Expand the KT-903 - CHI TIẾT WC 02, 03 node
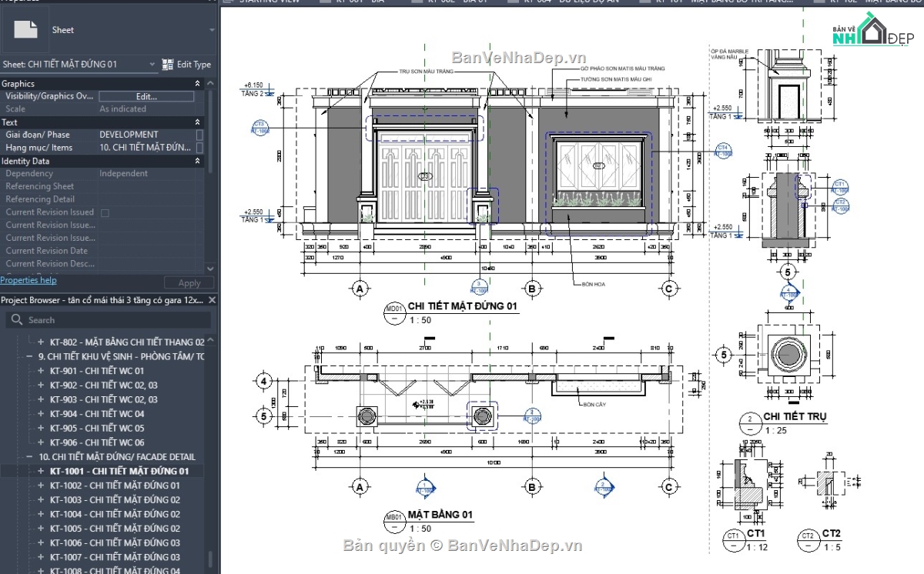Viewport: 924px width, 574px height. pos(41,400)
